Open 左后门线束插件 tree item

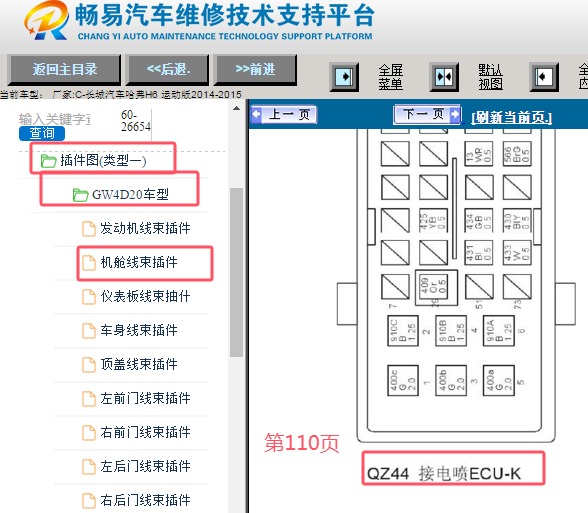pos(145,466)
